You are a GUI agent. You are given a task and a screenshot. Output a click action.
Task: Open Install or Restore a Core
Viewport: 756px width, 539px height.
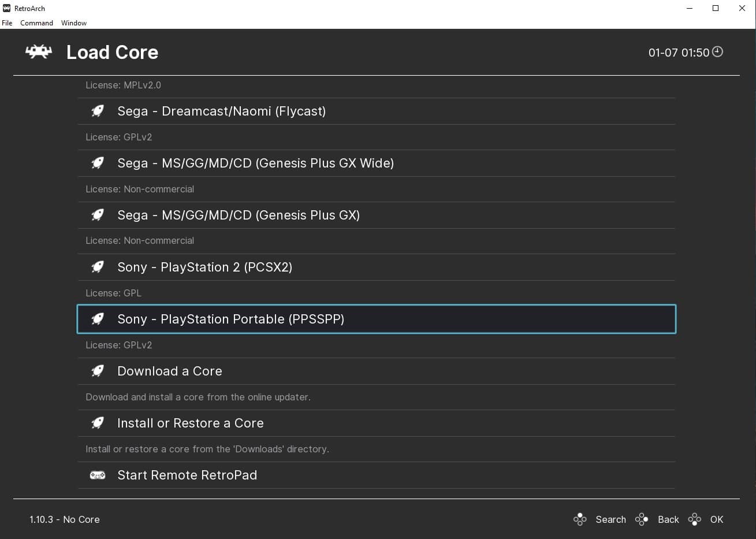(377, 423)
